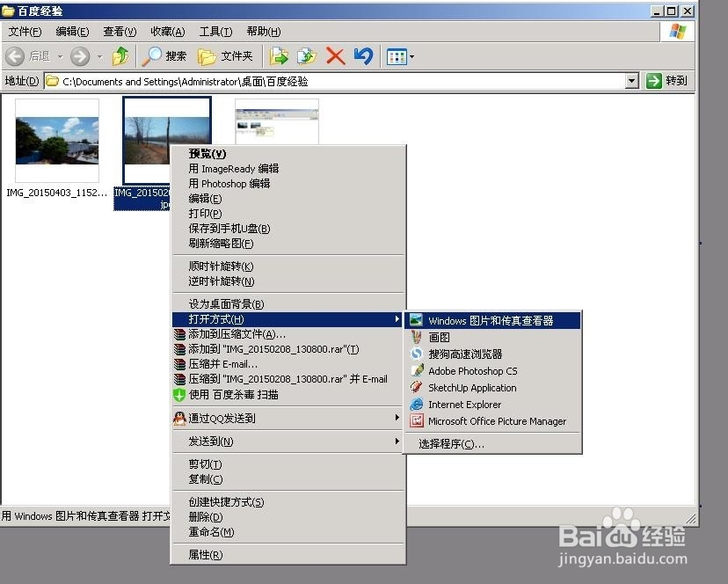Choose 预览(V) in context menu
The width and height of the screenshot is (728, 584).
(x=288, y=154)
